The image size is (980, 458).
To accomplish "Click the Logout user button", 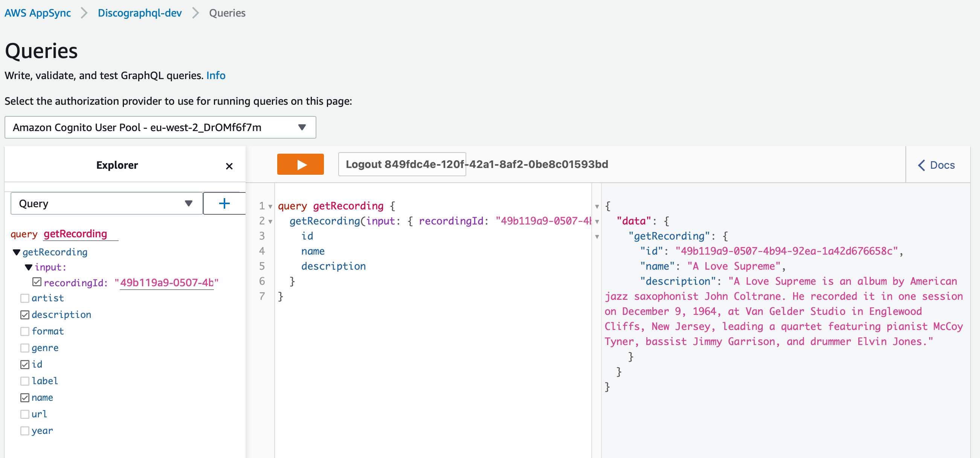I will [402, 164].
